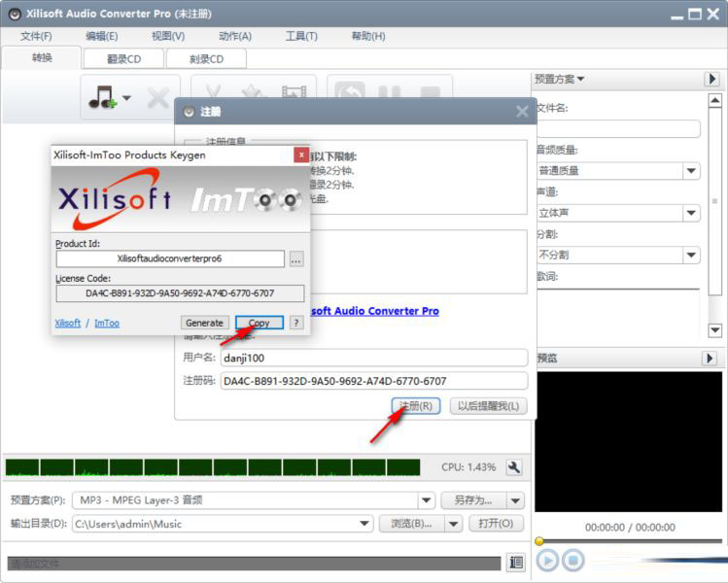Click the 文件名 input field in preset panel
This screenshot has height=583, width=728.
click(618, 128)
